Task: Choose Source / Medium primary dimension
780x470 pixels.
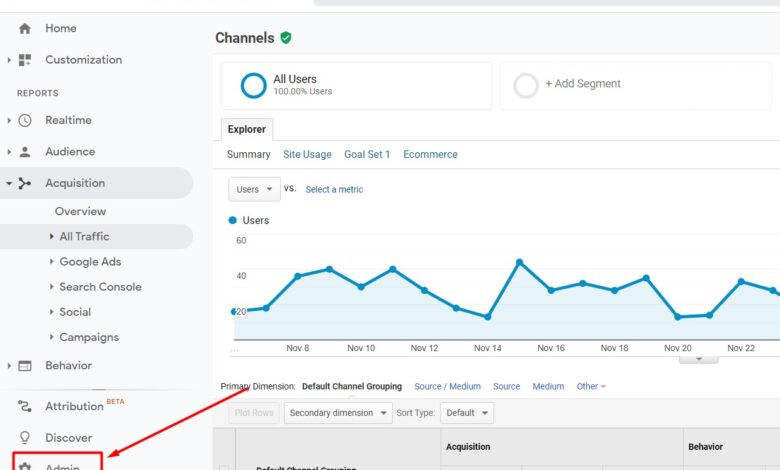Action: pyautogui.click(x=448, y=386)
